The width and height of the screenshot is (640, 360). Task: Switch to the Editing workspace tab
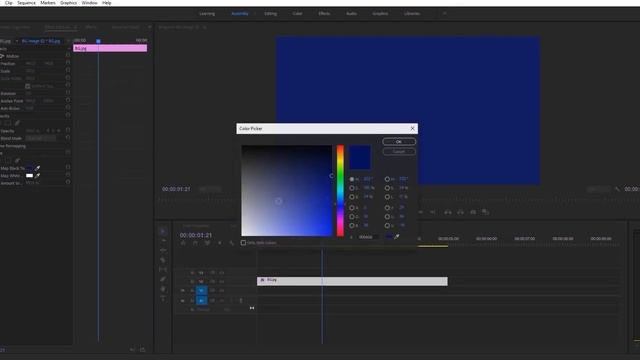click(x=270, y=13)
